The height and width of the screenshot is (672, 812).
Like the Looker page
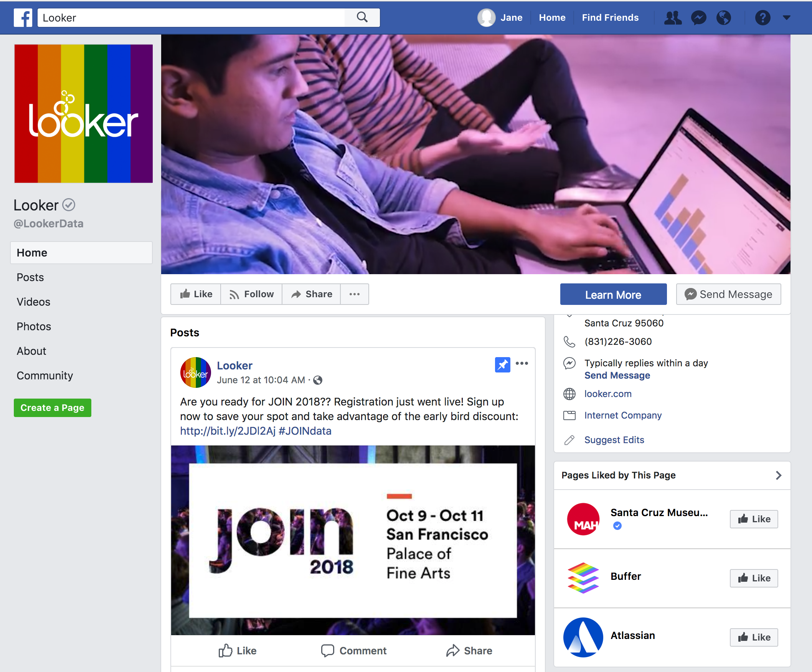click(x=196, y=294)
